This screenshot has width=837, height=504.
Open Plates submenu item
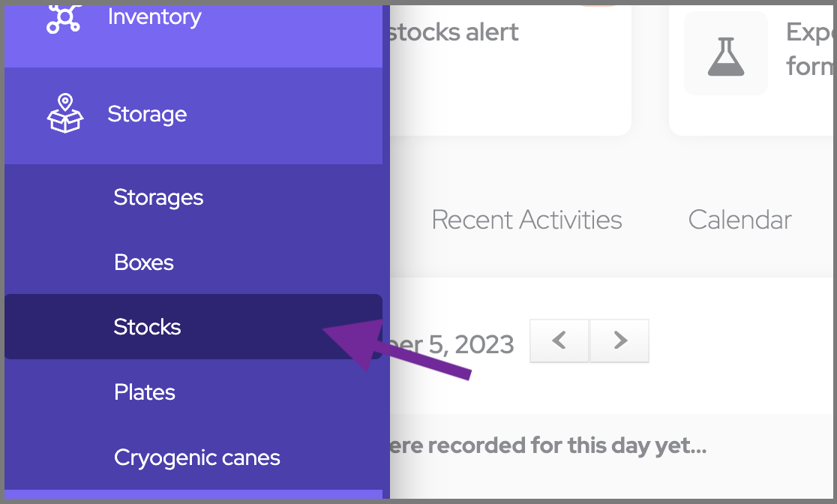pos(145,392)
